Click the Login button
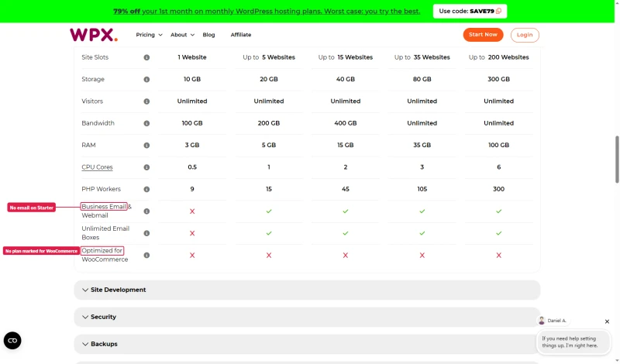This screenshot has height=364, width=620. pos(525,35)
